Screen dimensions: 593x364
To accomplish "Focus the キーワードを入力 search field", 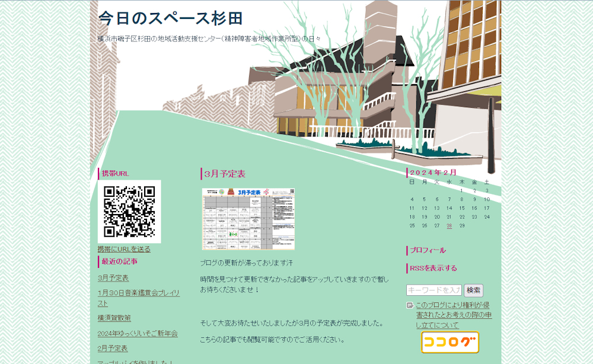I will [x=433, y=290].
